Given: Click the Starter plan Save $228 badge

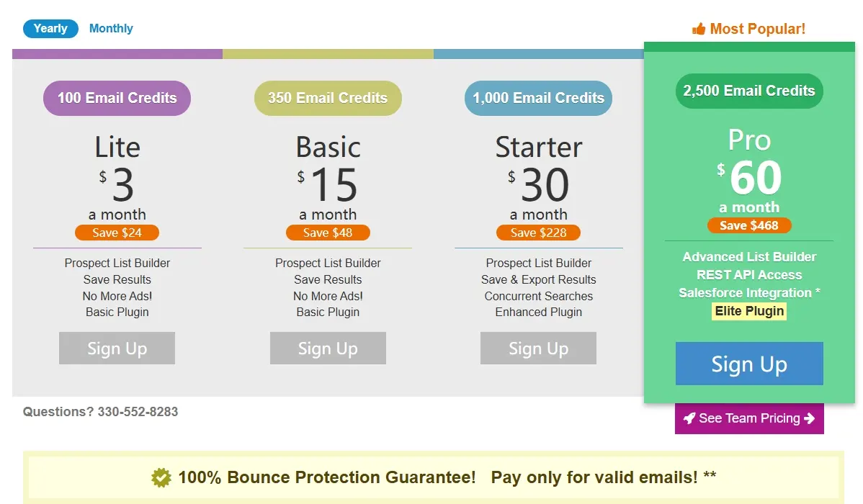Looking at the screenshot, I should tap(538, 233).
